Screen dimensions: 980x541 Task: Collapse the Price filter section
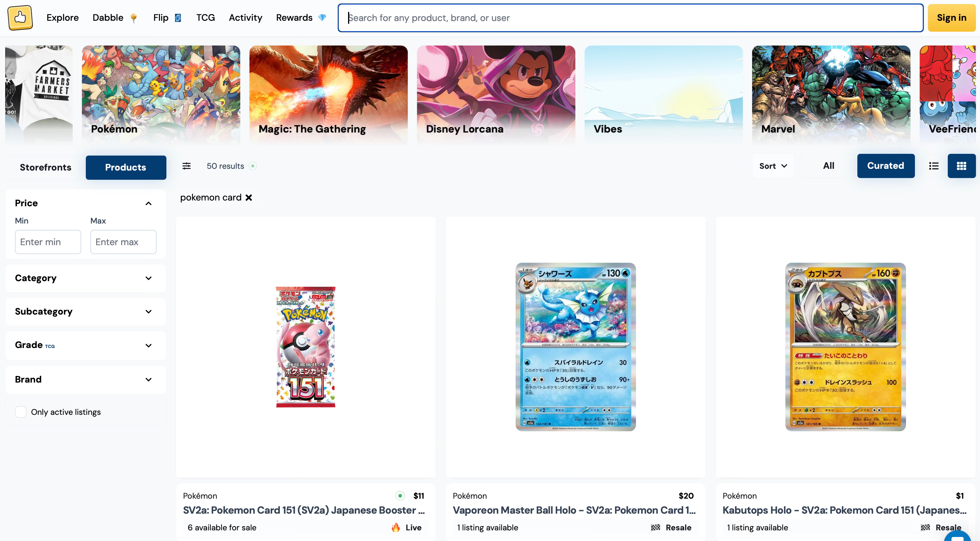149,203
